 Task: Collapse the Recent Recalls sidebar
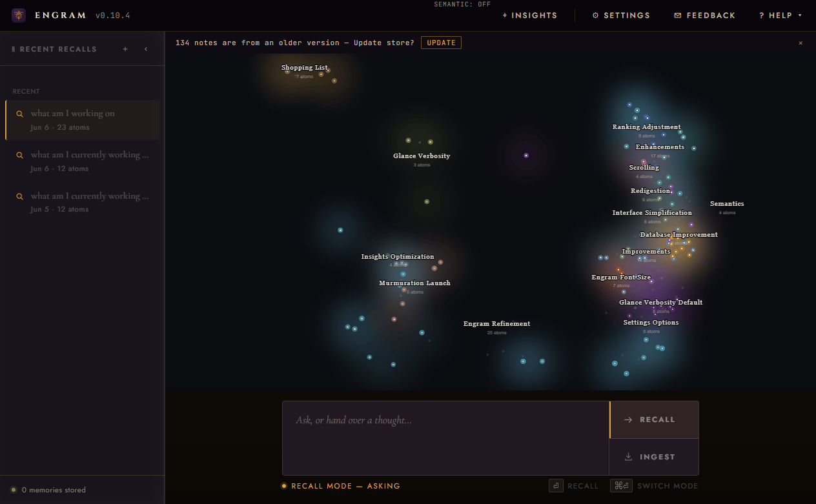146,49
